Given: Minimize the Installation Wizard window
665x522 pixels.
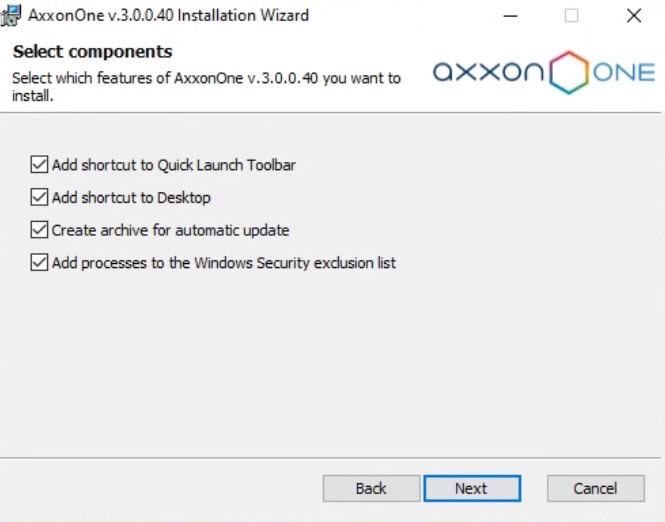Looking at the screenshot, I should pos(510,16).
